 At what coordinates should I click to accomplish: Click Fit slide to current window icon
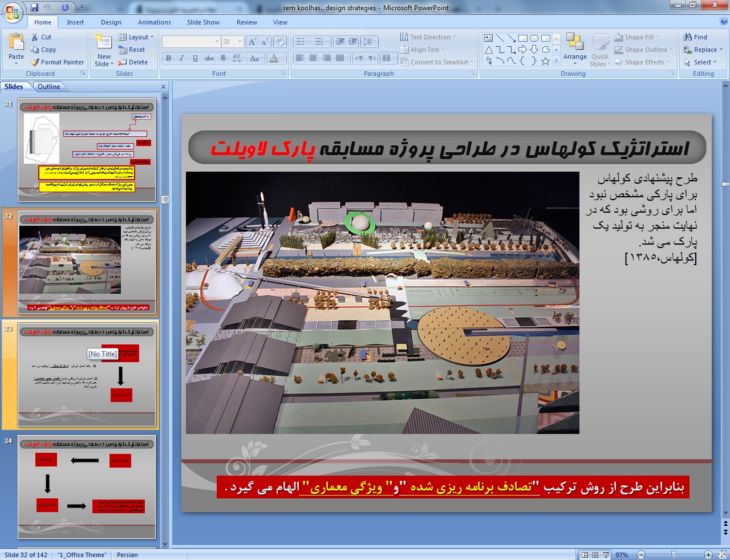721,555
